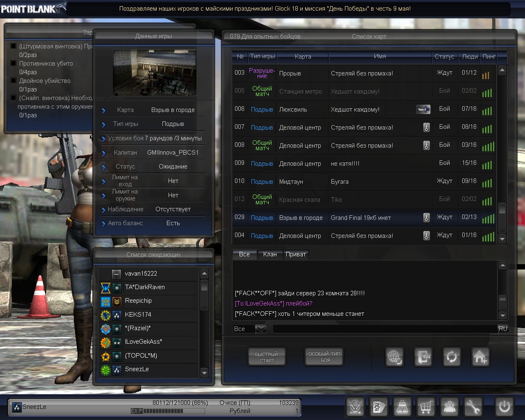Image resolution: width=525 pixels, height=420 pixels.
Task: Click the room list scrollbar down arrow
Action: tap(502, 239)
